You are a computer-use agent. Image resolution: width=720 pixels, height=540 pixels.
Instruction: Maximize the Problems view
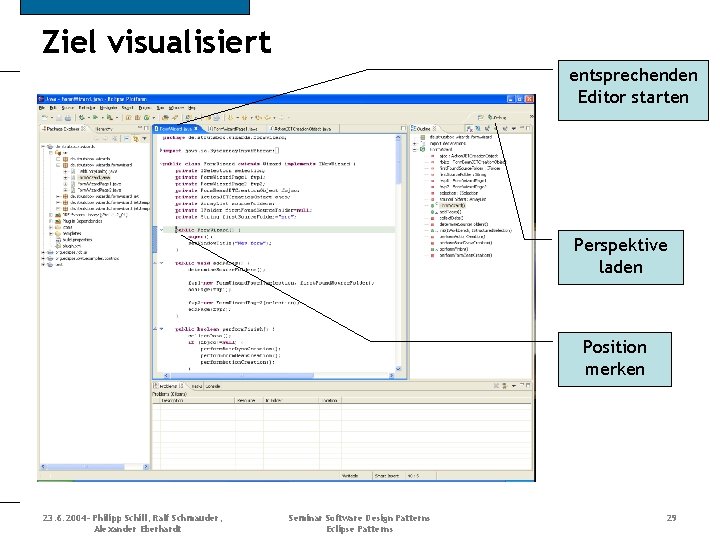pyautogui.click(x=528, y=386)
